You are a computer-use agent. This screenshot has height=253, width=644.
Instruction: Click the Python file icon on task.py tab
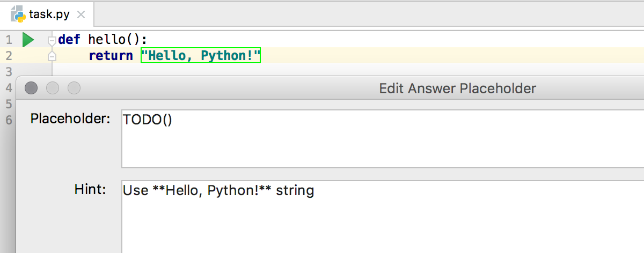(18, 14)
